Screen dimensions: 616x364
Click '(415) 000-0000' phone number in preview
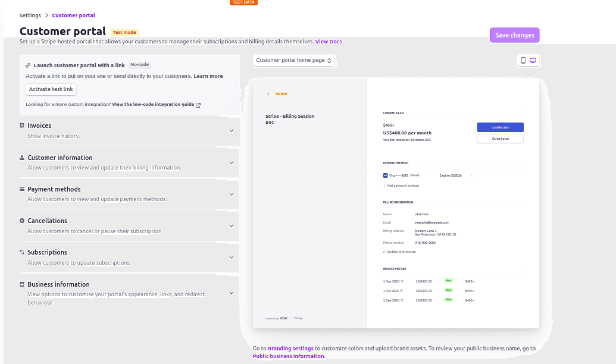click(425, 243)
